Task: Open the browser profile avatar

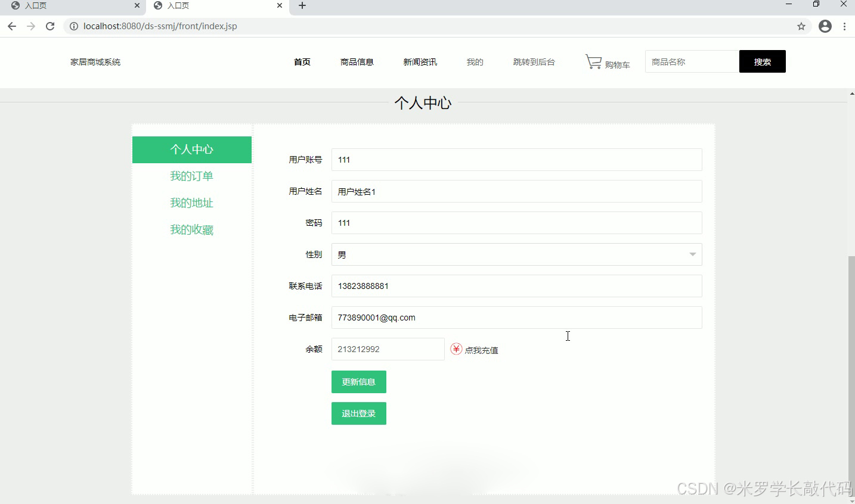Action: tap(825, 26)
